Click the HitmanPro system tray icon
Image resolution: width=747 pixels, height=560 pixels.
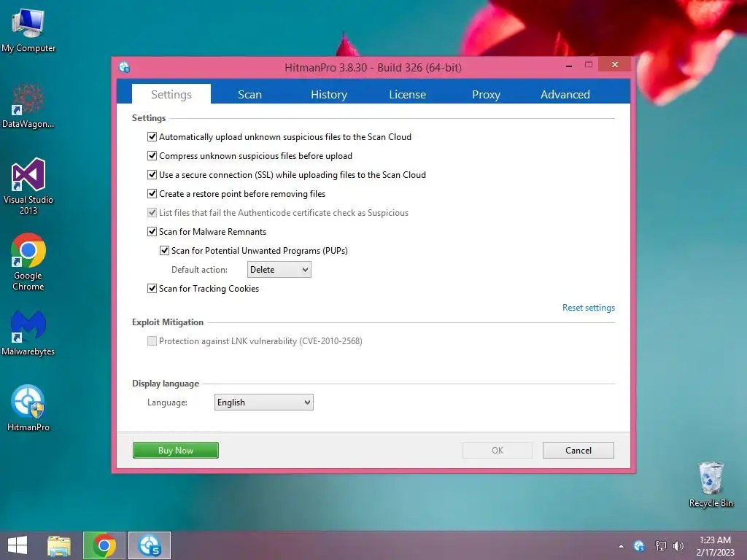pos(639,546)
